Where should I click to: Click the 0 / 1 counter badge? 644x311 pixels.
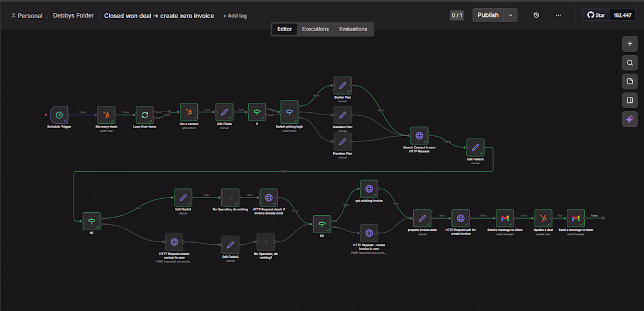457,16
